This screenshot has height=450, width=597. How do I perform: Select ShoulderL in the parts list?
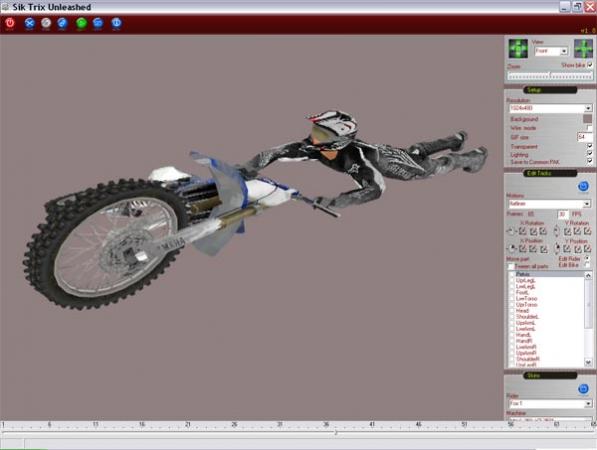tap(527, 317)
